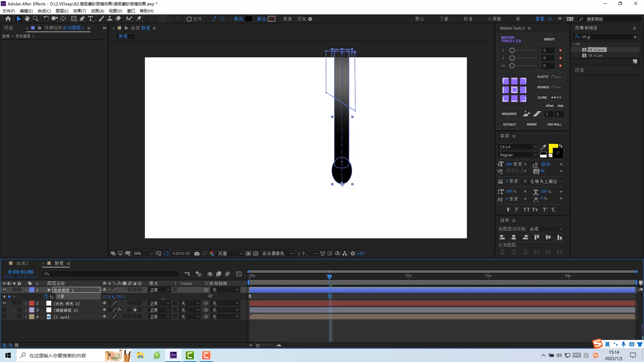Click the align to composition dropdown

point(546,229)
